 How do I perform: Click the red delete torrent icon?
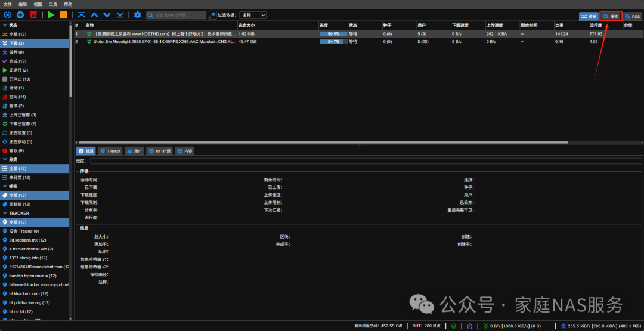point(33,14)
